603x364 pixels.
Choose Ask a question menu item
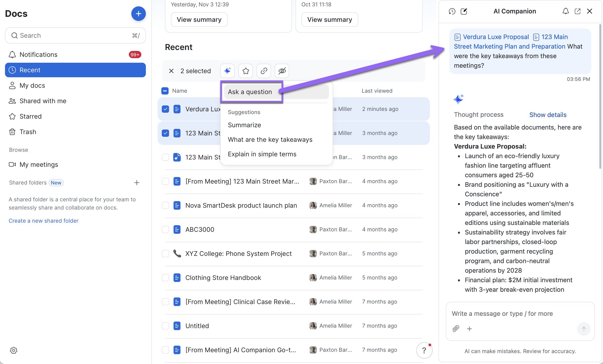point(250,92)
